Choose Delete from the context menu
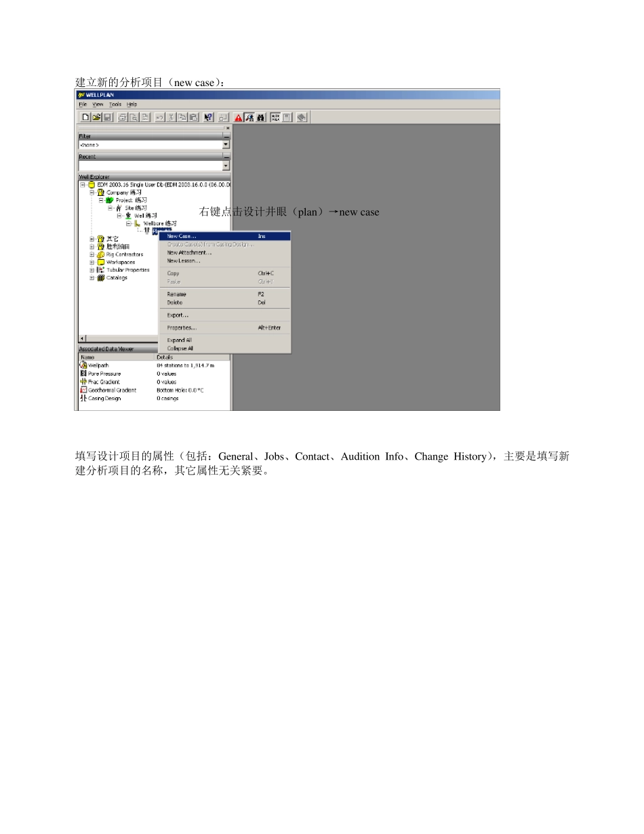 [x=224, y=302]
